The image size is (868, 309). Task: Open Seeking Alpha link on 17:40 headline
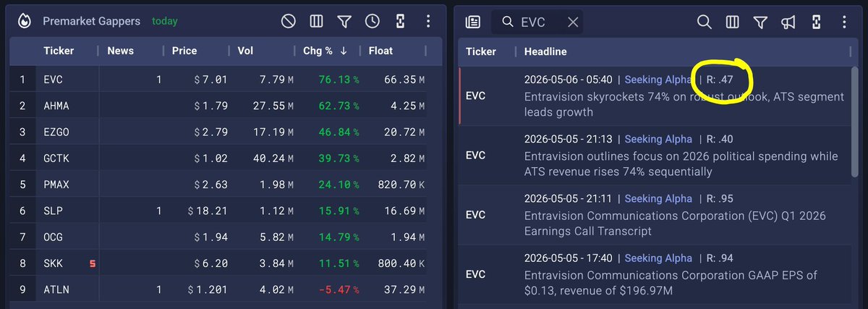coord(658,258)
